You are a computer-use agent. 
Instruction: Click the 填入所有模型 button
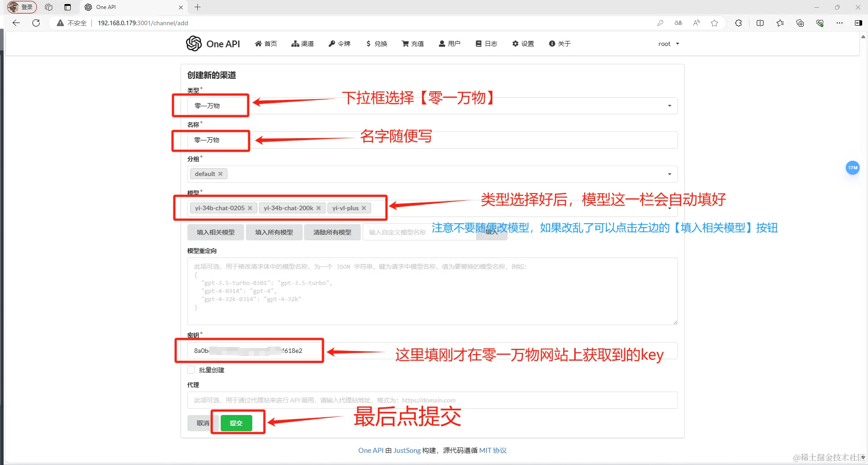[x=274, y=232]
